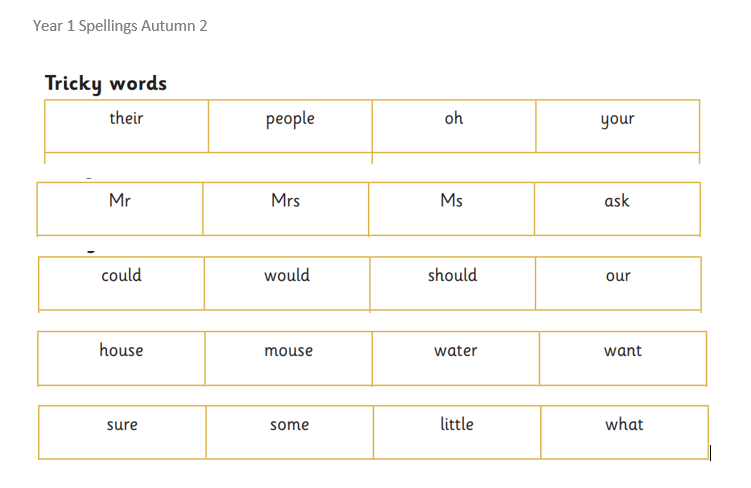The height and width of the screenshot is (488, 751).
Task: Select the 'people' table cell
Action: click(x=290, y=119)
